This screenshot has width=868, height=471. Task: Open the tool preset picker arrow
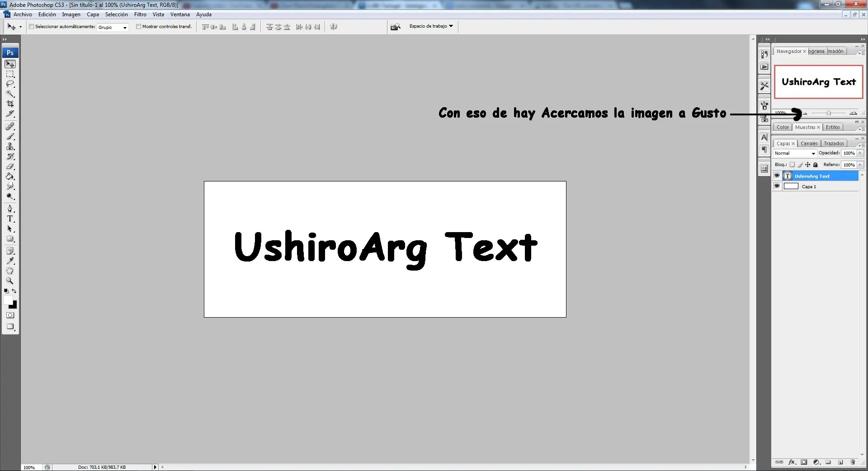tap(20, 27)
